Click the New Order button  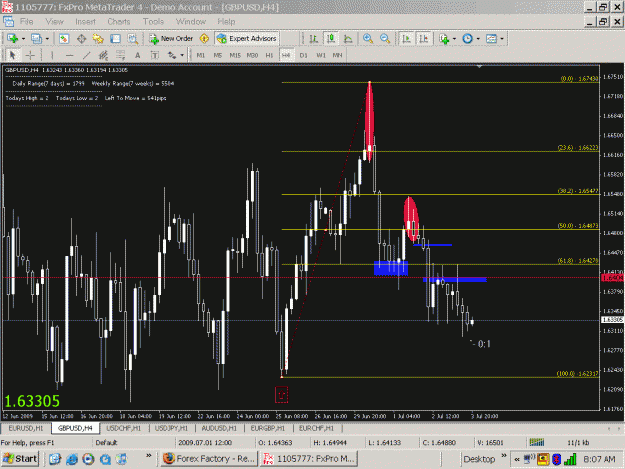171,39
